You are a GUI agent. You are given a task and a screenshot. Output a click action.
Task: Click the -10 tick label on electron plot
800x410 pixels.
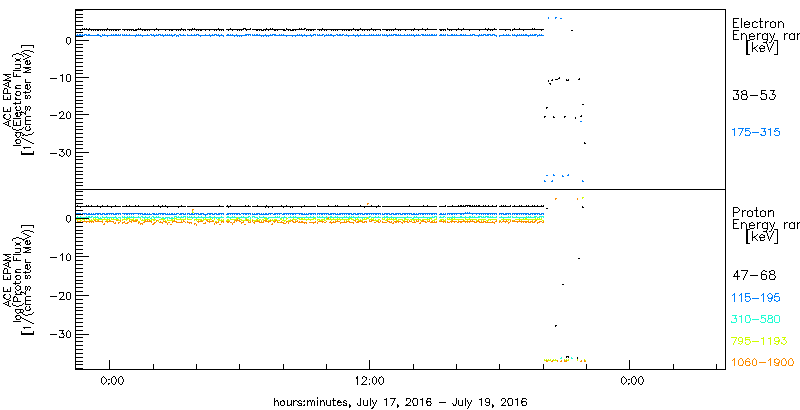(60, 78)
